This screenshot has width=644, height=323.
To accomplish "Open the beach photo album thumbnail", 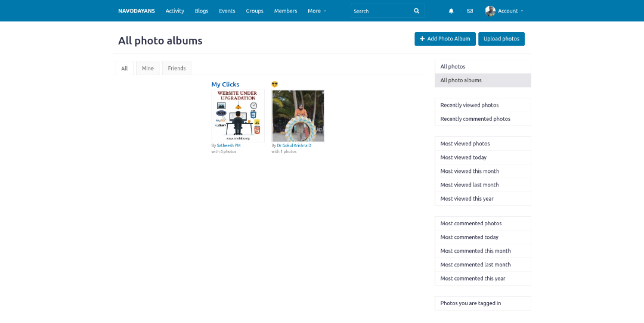I will (x=298, y=116).
